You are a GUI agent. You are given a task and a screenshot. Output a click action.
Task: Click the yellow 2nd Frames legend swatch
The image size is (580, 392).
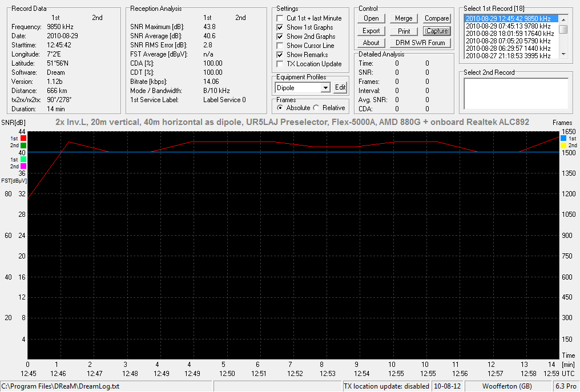[x=563, y=146]
